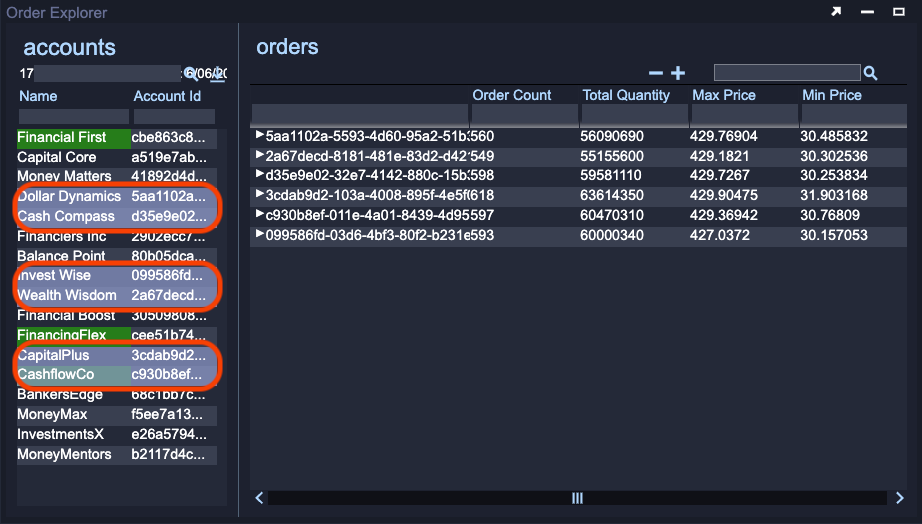Screen dimensions: 922x524
Task: Sort accounts by Name column header
Action: point(38,96)
